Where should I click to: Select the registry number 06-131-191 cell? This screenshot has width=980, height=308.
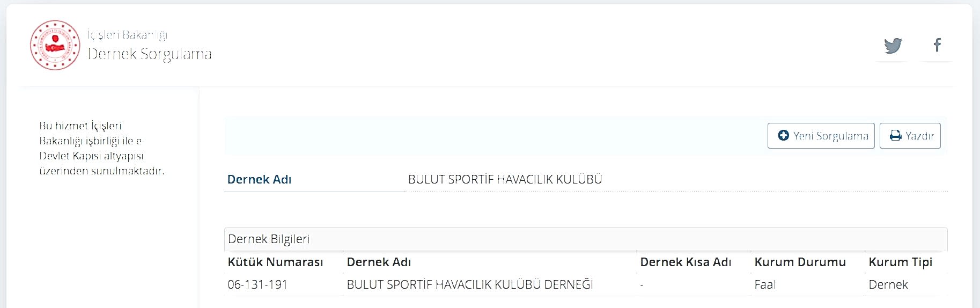click(258, 284)
